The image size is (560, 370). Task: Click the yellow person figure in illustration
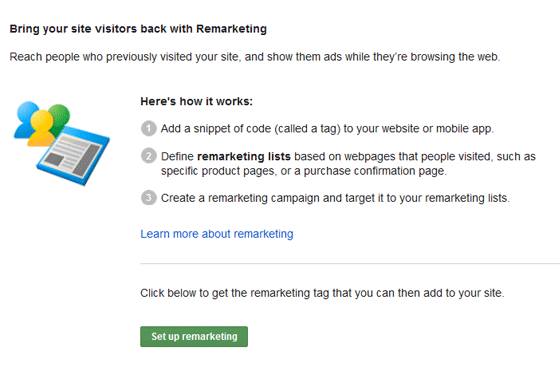pos(41,129)
